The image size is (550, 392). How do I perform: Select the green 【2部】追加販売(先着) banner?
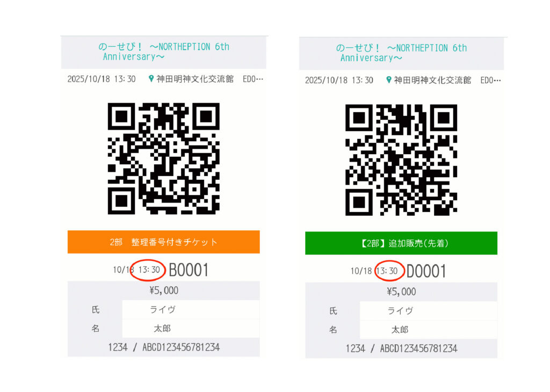[401, 243]
